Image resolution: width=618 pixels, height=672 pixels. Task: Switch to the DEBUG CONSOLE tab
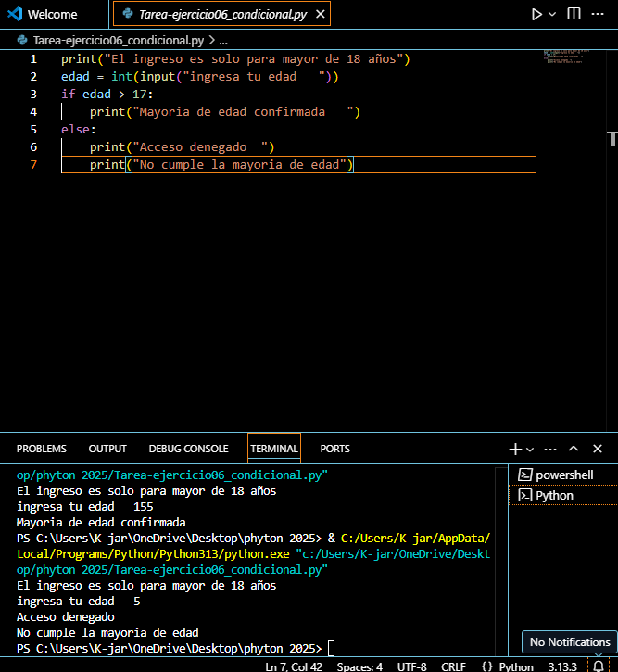188,449
